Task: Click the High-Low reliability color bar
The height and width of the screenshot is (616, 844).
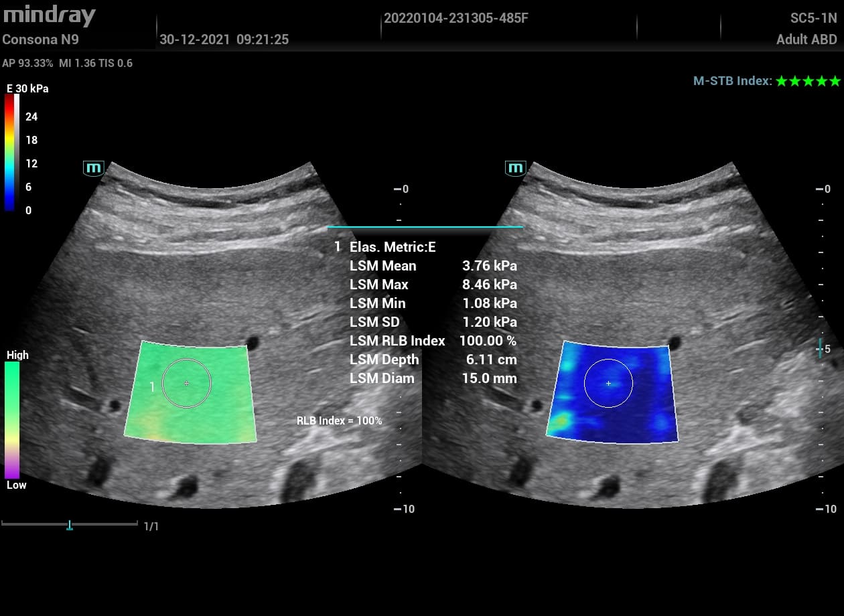Action: pyautogui.click(x=12, y=420)
